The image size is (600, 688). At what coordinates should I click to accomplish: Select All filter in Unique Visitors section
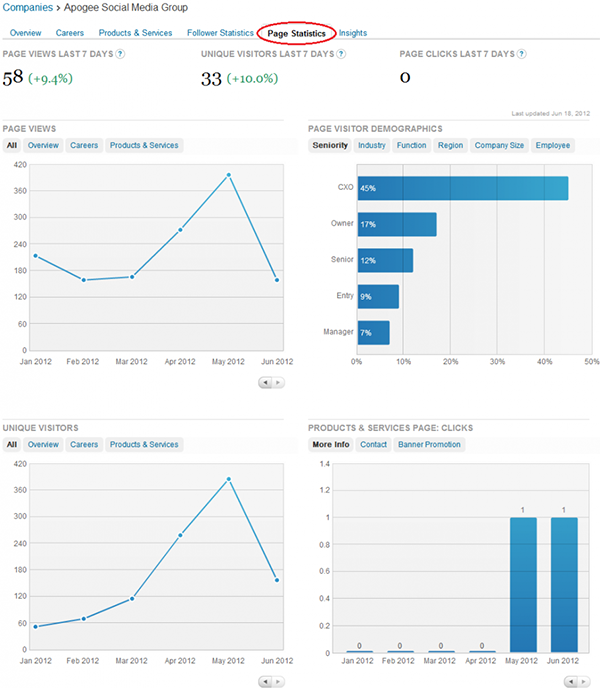pos(12,444)
